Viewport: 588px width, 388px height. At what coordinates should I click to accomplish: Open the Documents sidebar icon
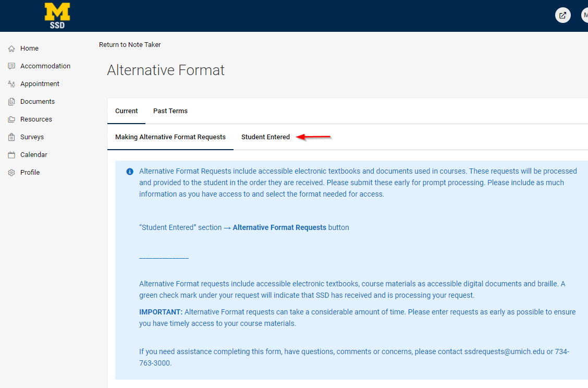pos(11,102)
